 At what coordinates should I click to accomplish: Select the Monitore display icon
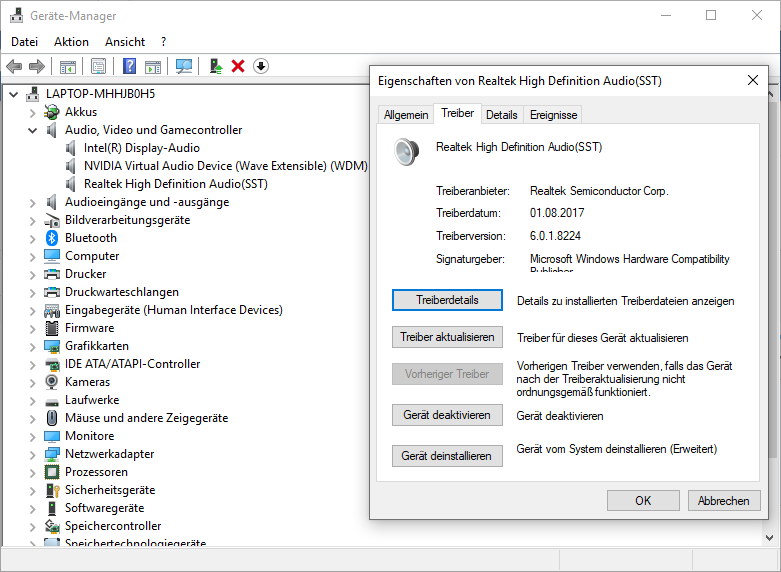tap(52, 436)
